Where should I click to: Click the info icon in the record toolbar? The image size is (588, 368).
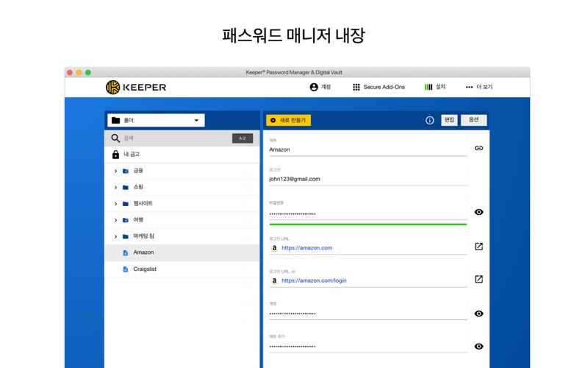click(430, 120)
